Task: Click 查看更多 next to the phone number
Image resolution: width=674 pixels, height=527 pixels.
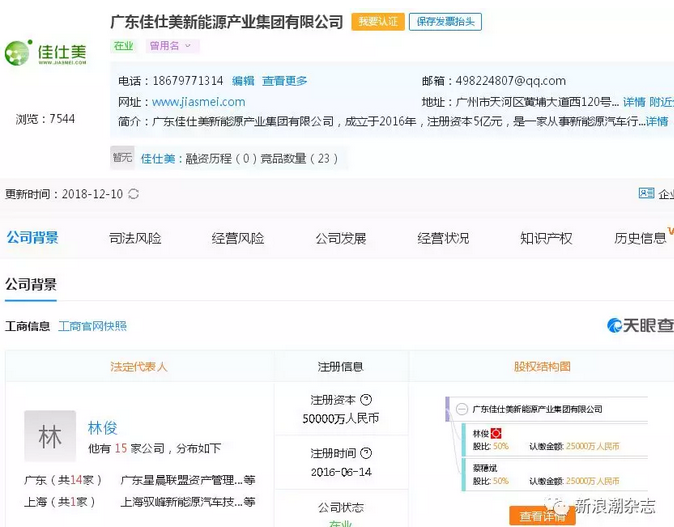Action: 285,81
